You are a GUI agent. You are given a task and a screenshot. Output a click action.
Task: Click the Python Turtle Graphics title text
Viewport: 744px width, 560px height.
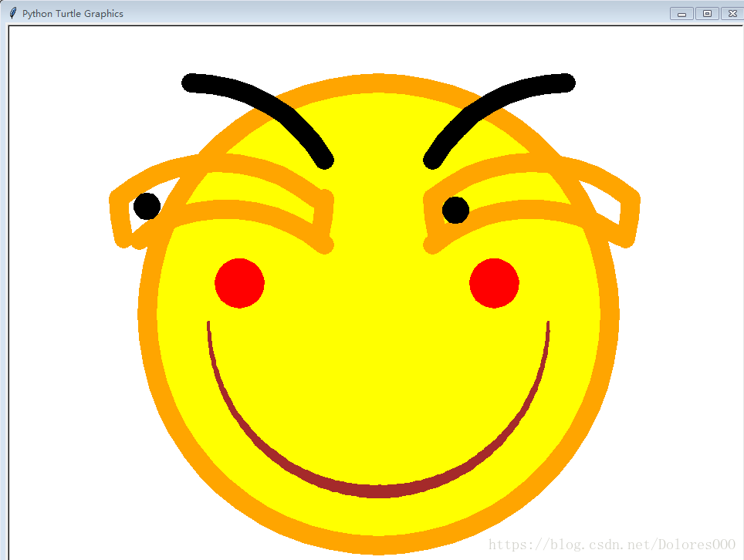(73, 14)
